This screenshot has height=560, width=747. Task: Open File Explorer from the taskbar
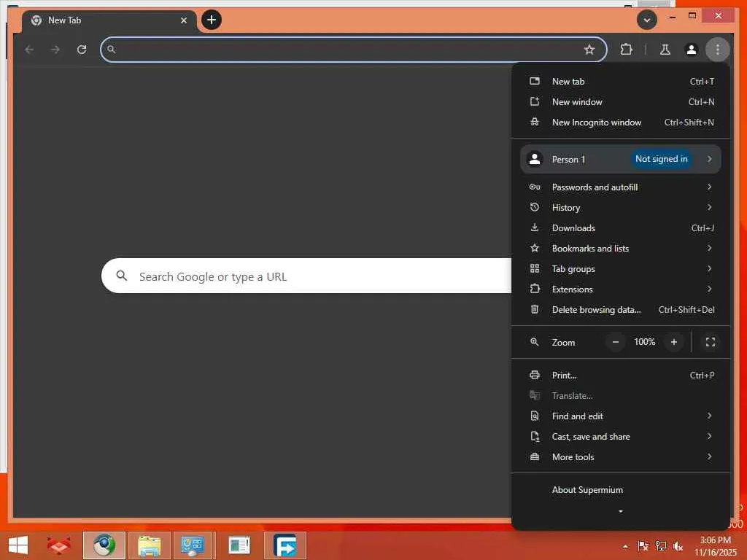point(149,545)
